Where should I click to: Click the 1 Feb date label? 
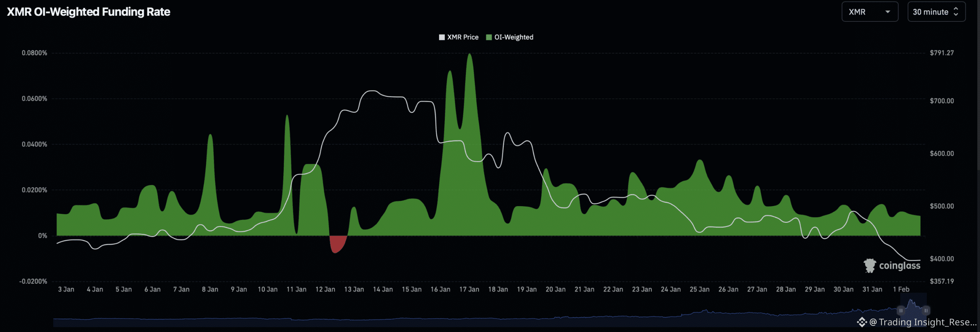[901, 290]
